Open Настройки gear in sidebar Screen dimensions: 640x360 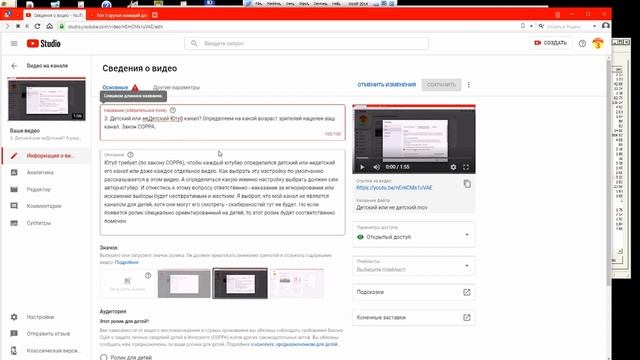14,317
